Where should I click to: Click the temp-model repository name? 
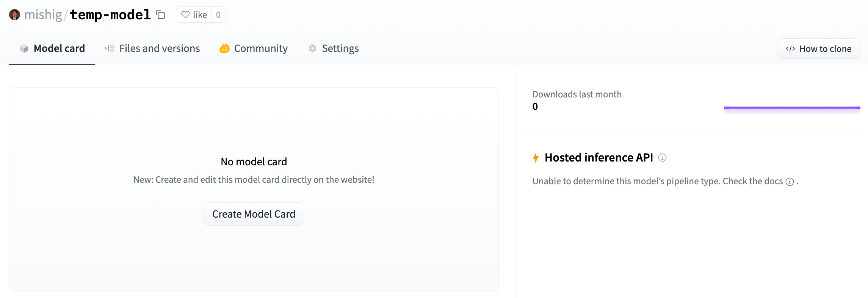coord(110,15)
